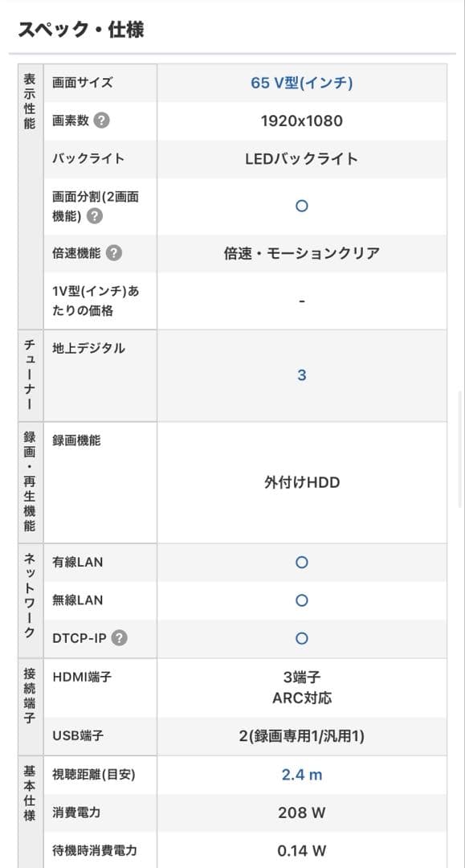
Task: Open help for 倍速機能
Action: pos(116,253)
